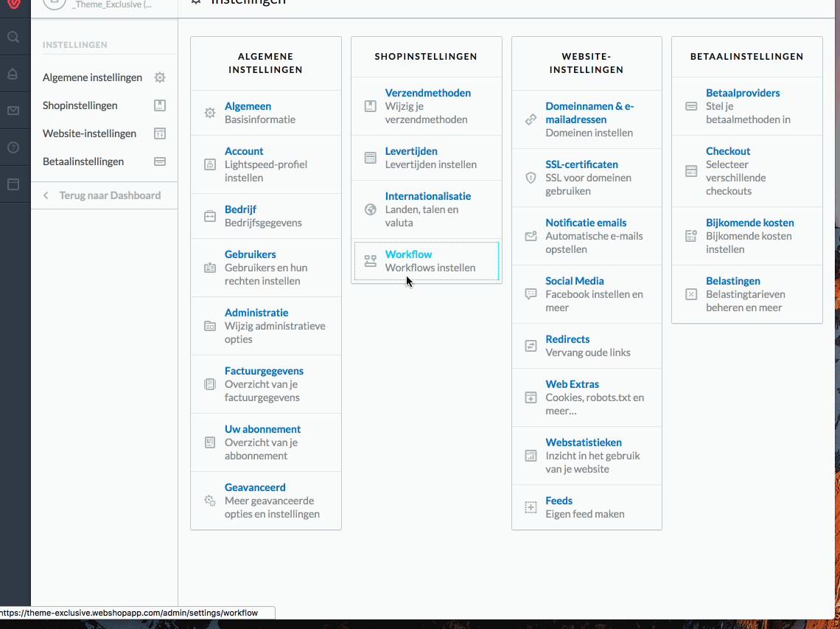Viewport: 840px width, 629px height.
Task: Click the calendar icon next to Levertijden
Action: pos(370,158)
